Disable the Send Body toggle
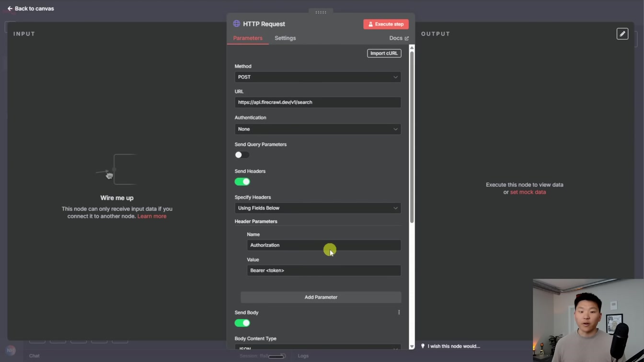 click(242, 323)
